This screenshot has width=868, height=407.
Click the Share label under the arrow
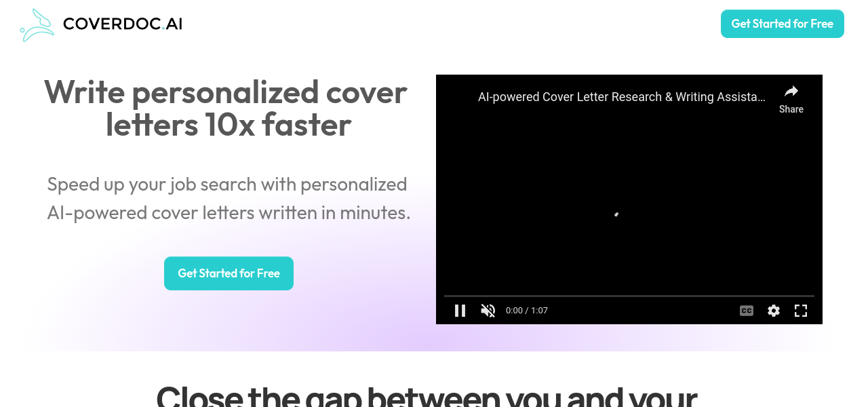[791, 109]
